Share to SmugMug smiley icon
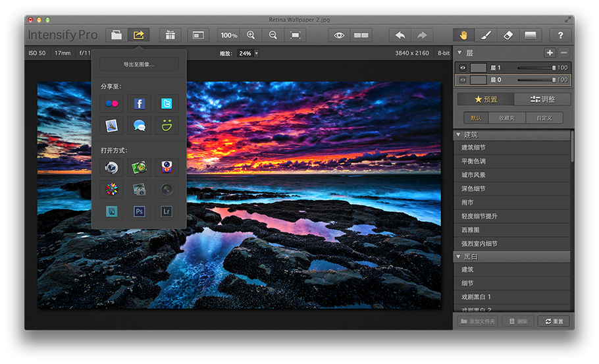Screen dimensions: 599x364 click(167, 125)
